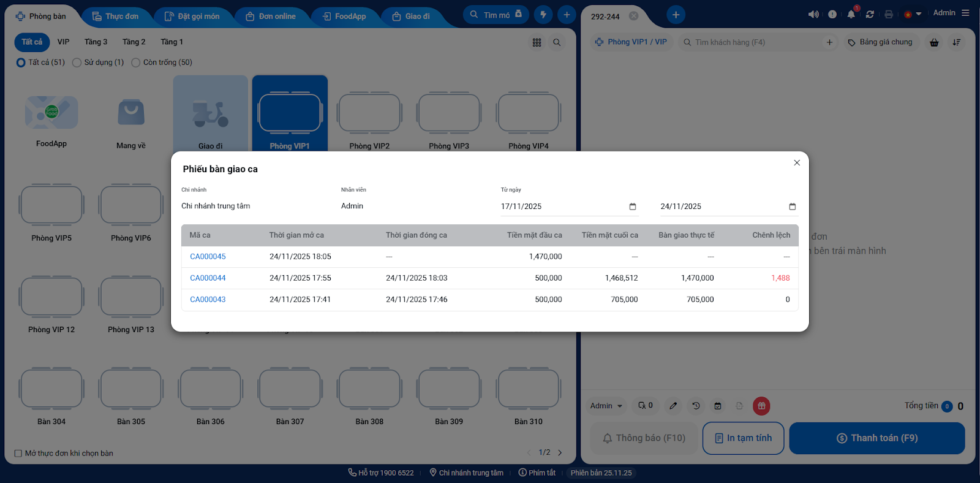Click the red 1,488 difference value
Viewport: 980px width, 483px height.
(x=780, y=278)
